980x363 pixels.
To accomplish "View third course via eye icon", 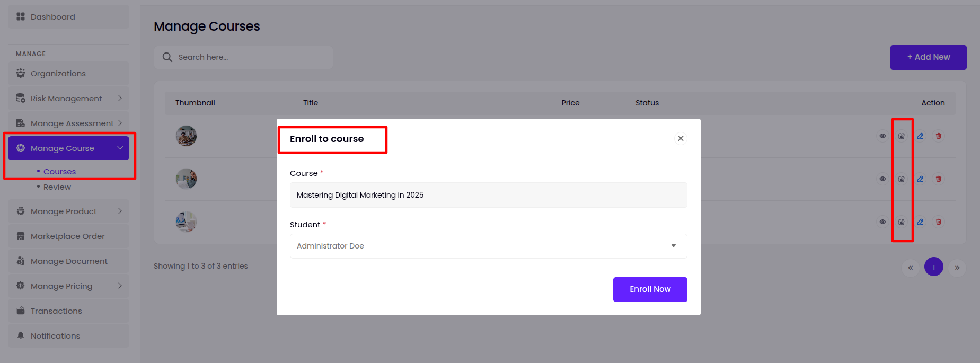I will point(882,222).
